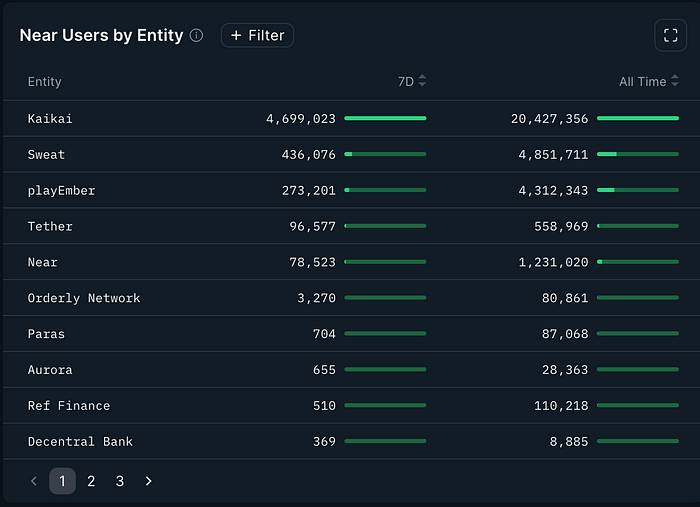Click the Entity column header
700x507 pixels.
(44, 82)
